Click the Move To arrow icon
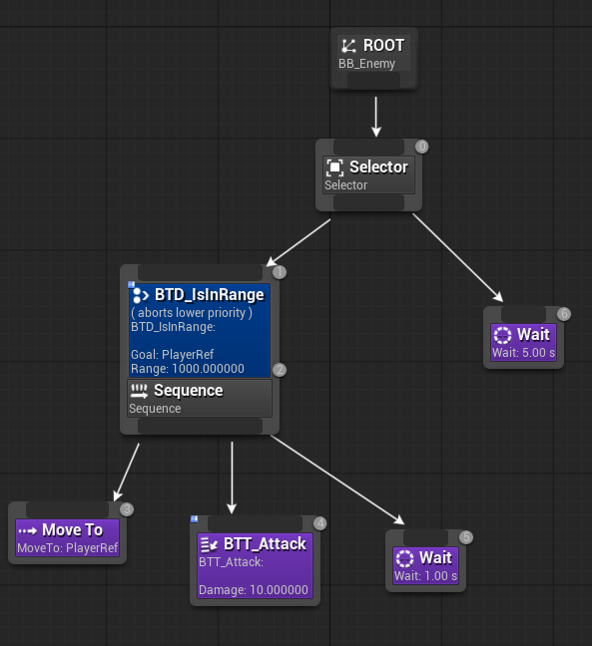Image resolution: width=592 pixels, height=646 pixels. 28,531
